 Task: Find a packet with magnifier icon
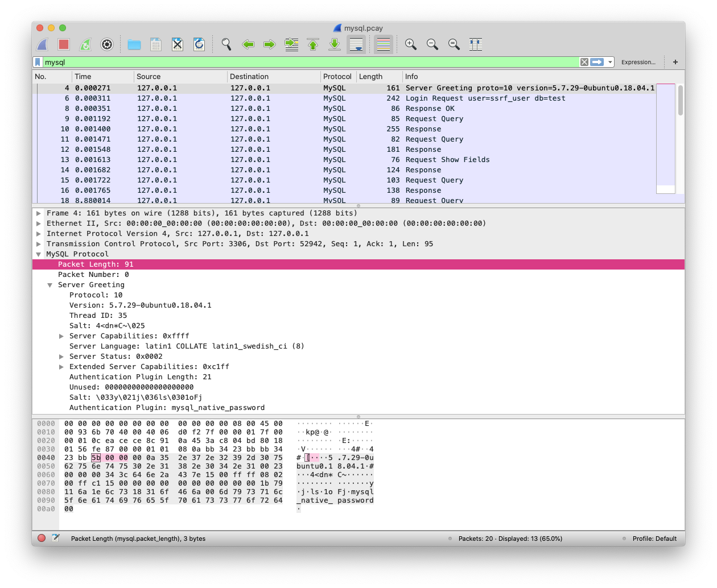coord(226,44)
